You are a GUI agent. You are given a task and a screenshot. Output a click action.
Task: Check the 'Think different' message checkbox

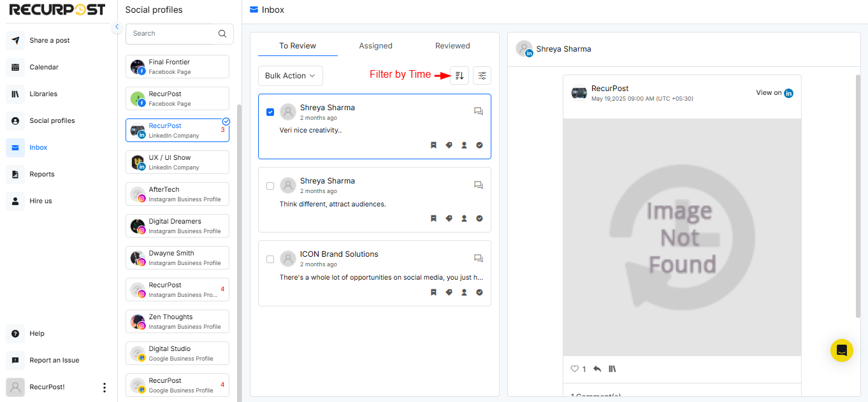(x=270, y=186)
